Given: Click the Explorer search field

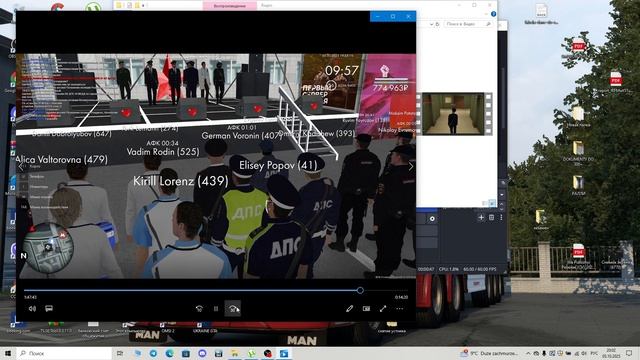Looking at the screenshot, I should [x=468, y=24].
